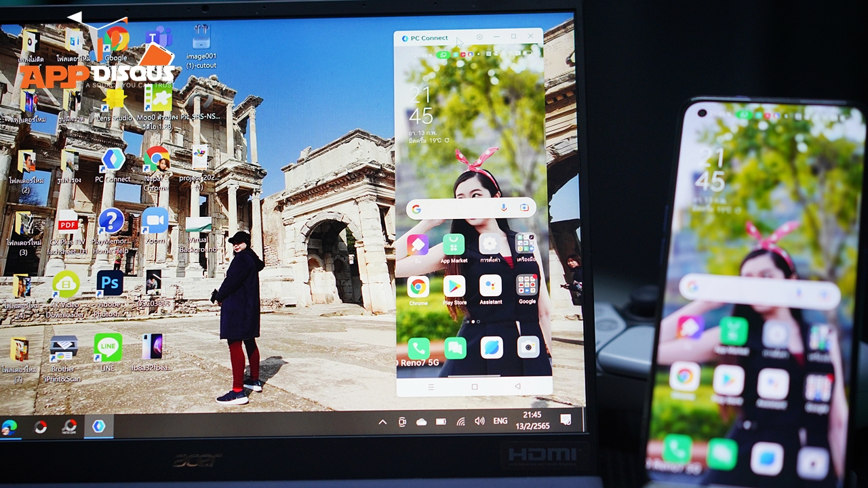
Task: Tap the green Phone dialer icon in dock
Action: (x=418, y=348)
